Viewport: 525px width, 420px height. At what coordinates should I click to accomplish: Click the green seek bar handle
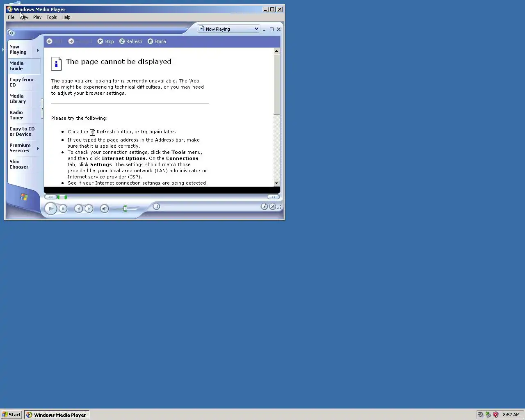62,197
